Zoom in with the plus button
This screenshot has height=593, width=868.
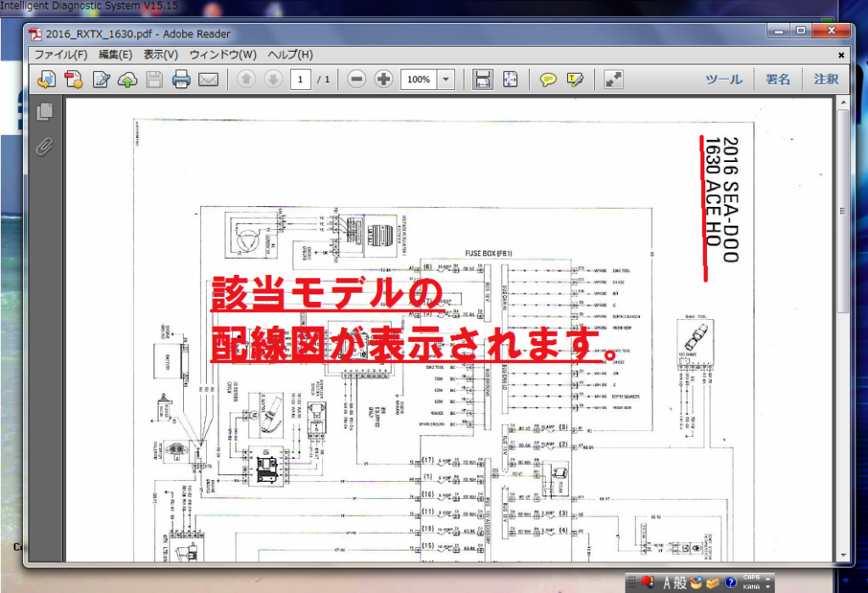[384, 79]
